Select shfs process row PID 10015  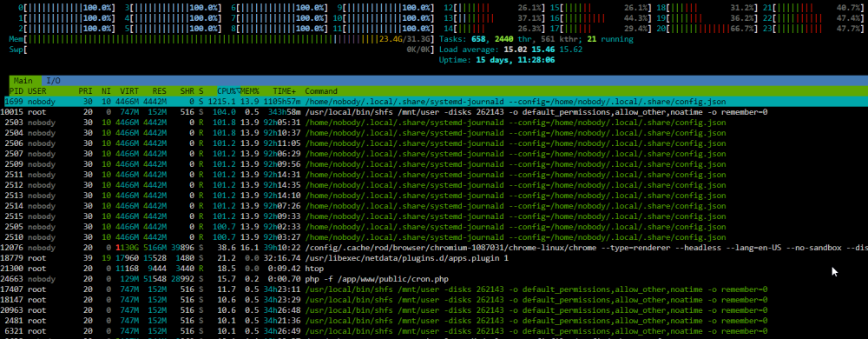click(434, 112)
